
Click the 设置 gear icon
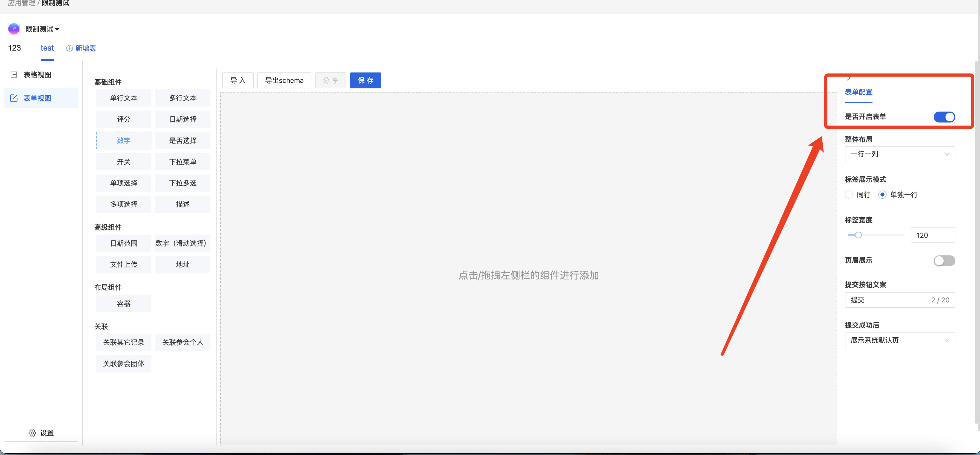pyautogui.click(x=32, y=433)
